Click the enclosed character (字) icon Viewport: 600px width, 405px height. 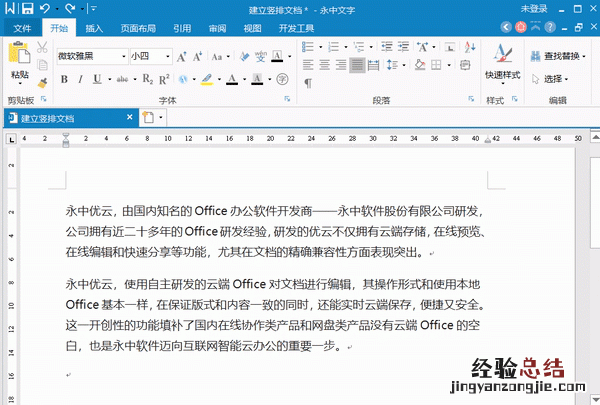click(x=282, y=79)
